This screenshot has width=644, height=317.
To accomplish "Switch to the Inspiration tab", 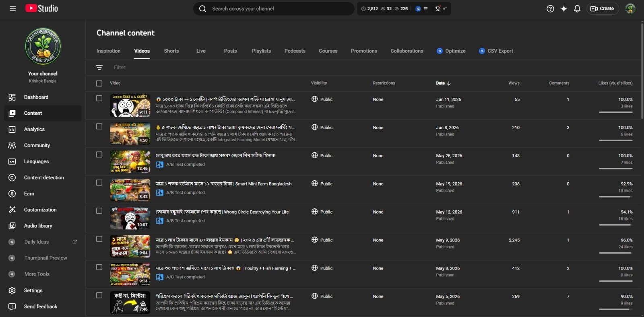I will point(108,51).
